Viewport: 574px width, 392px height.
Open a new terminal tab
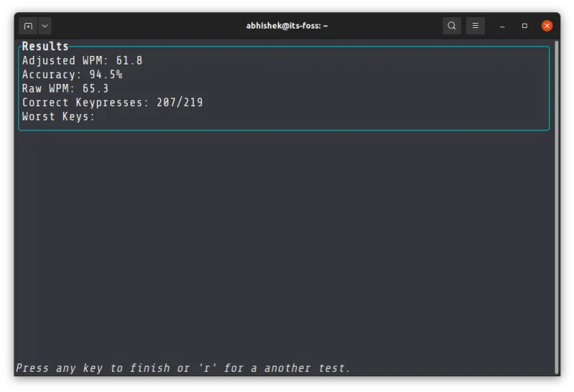click(28, 26)
